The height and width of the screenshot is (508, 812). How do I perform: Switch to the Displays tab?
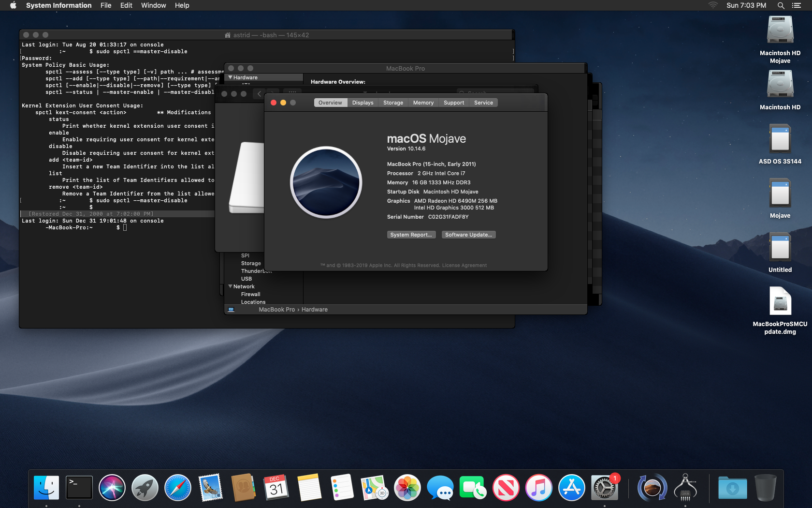[362, 103]
